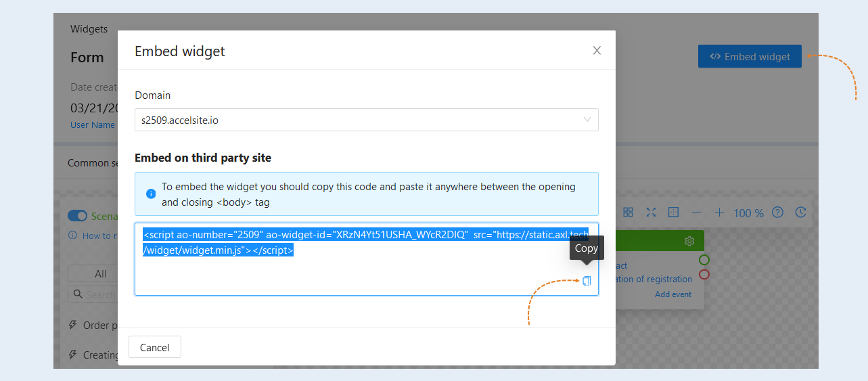Toggle the Scenario switch
Viewport: 868px width, 381px height.
(78, 216)
